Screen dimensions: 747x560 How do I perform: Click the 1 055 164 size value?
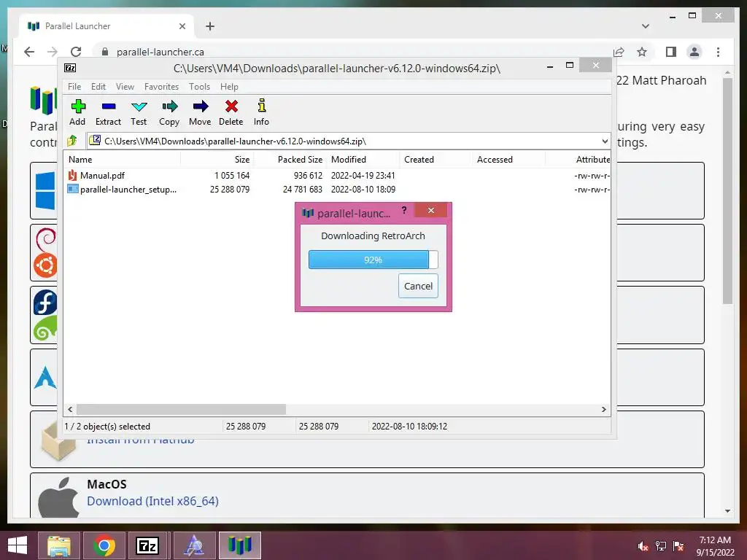(x=232, y=175)
